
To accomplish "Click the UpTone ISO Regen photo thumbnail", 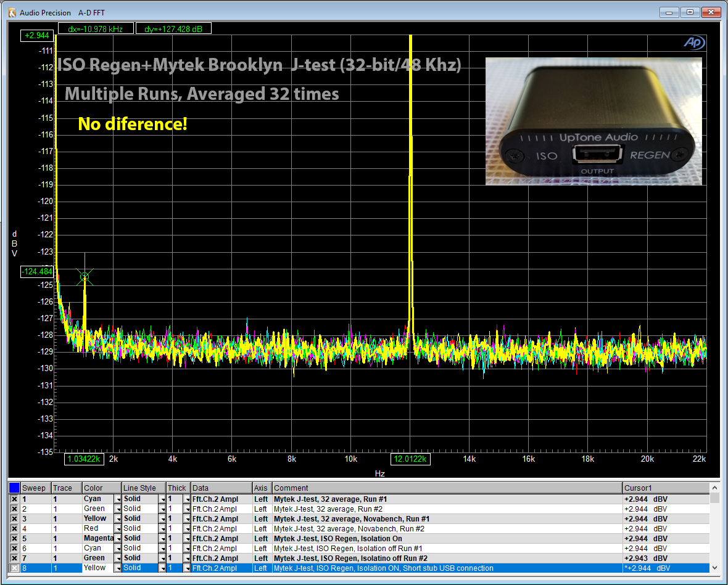I will (594, 121).
